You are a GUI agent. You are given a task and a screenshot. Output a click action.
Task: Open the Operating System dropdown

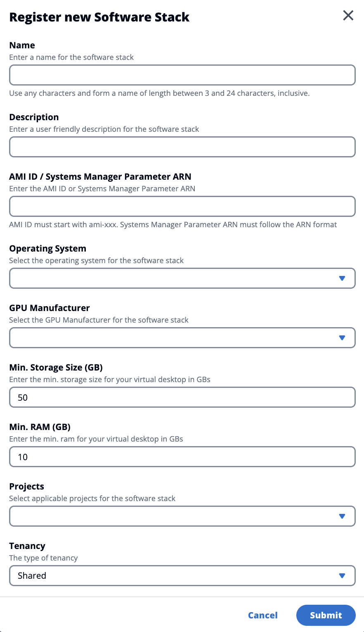(173, 278)
